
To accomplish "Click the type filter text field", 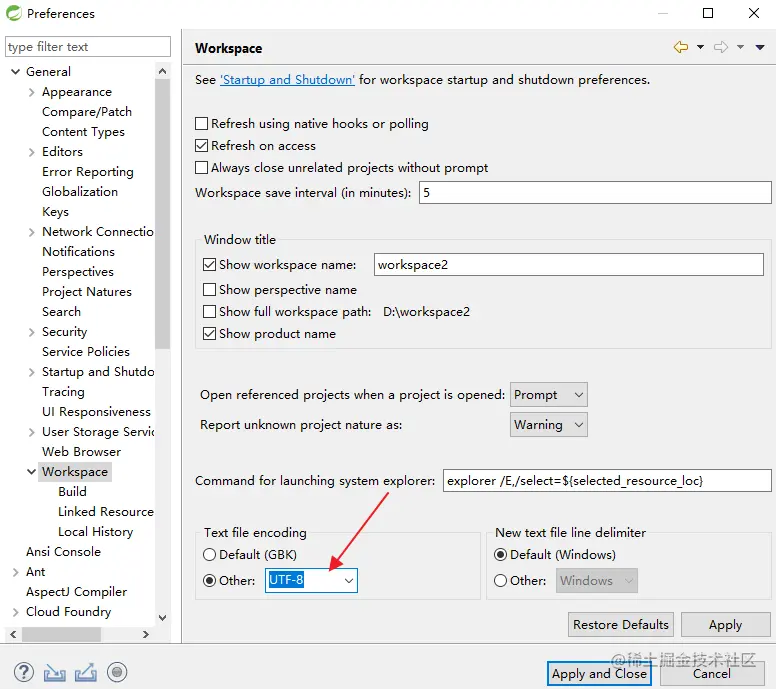I will pyautogui.click(x=88, y=47).
